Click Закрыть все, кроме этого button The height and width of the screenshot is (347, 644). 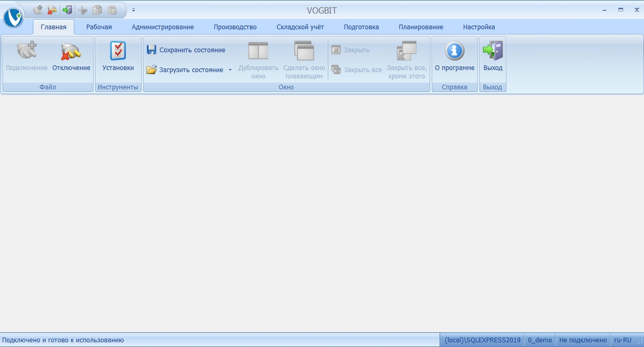(x=407, y=60)
